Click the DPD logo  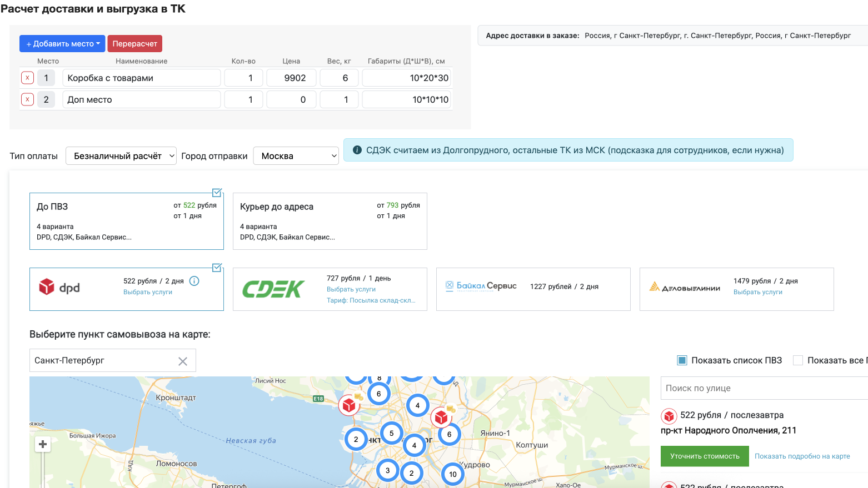coord(59,288)
